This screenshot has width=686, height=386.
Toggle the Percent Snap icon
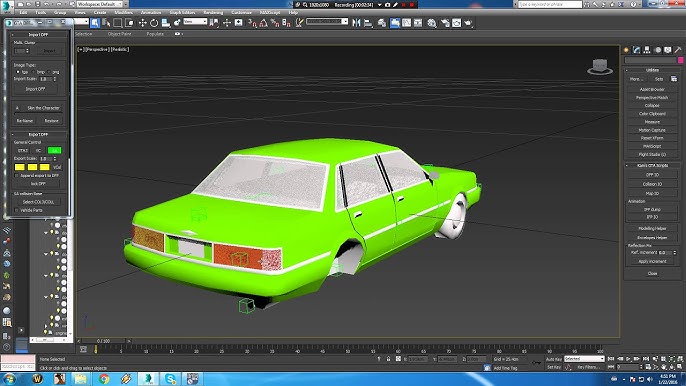tap(275, 23)
